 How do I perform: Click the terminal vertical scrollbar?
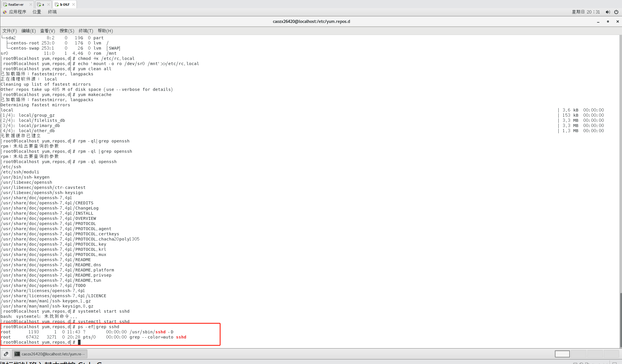click(x=620, y=320)
